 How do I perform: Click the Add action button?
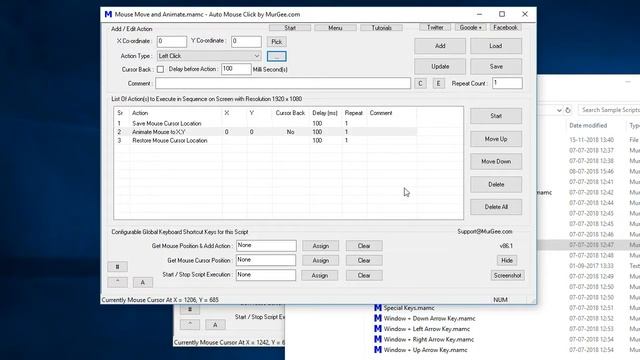pos(440,46)
